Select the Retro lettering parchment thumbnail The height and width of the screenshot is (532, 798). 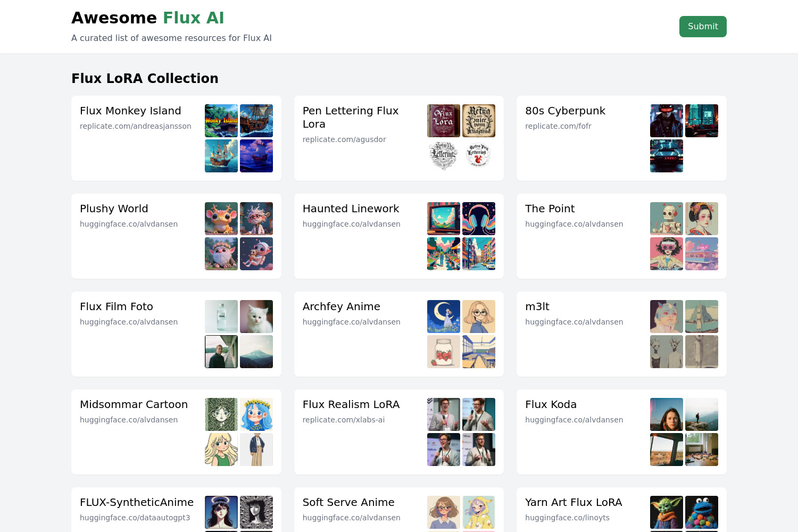pos(479,121)
